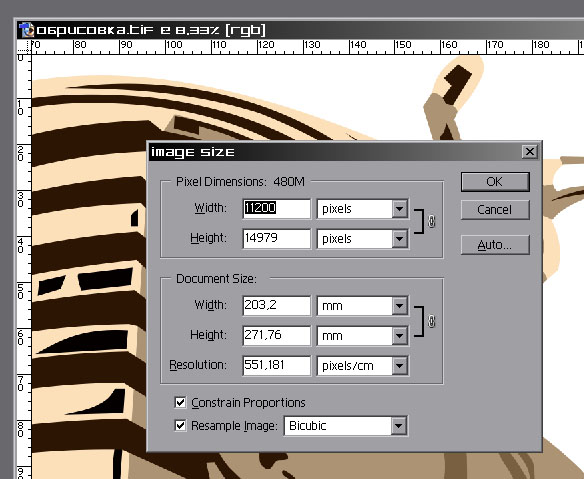Click the Auto... button
The width and height of the screenshot is (584, 479).
tap(495, 245)
